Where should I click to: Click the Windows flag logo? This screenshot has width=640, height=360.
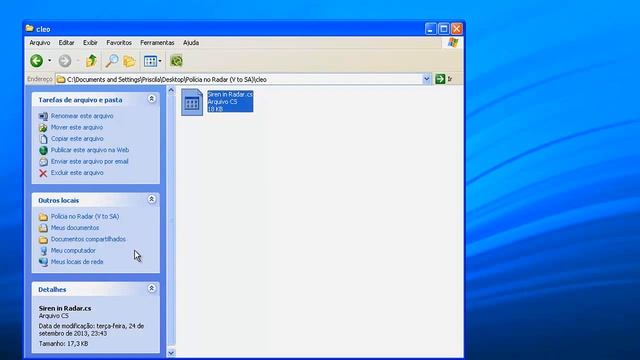[453, 43]
